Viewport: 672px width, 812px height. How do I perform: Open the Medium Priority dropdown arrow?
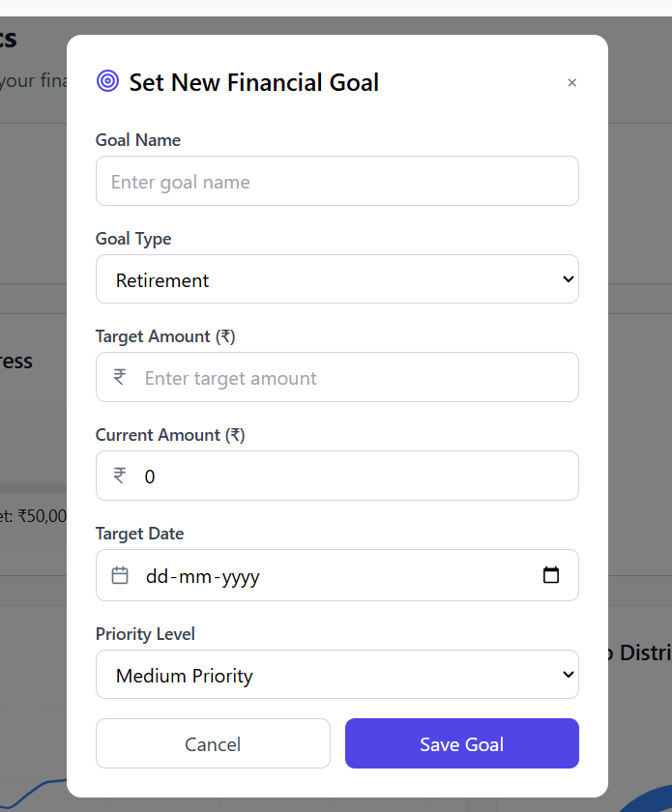click(x=568, y=675)
